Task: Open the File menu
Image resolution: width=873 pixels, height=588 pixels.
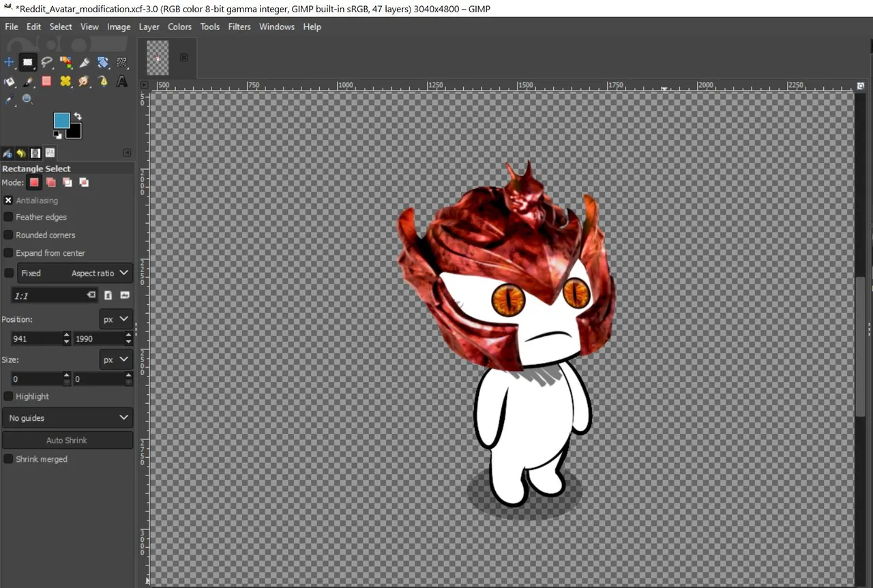Action: 12,27
